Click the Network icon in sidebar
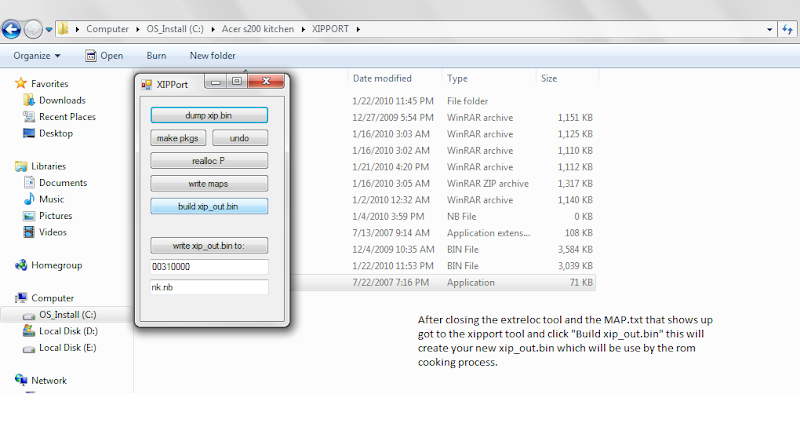Screen dimensions: 800x427 point(21,380)
